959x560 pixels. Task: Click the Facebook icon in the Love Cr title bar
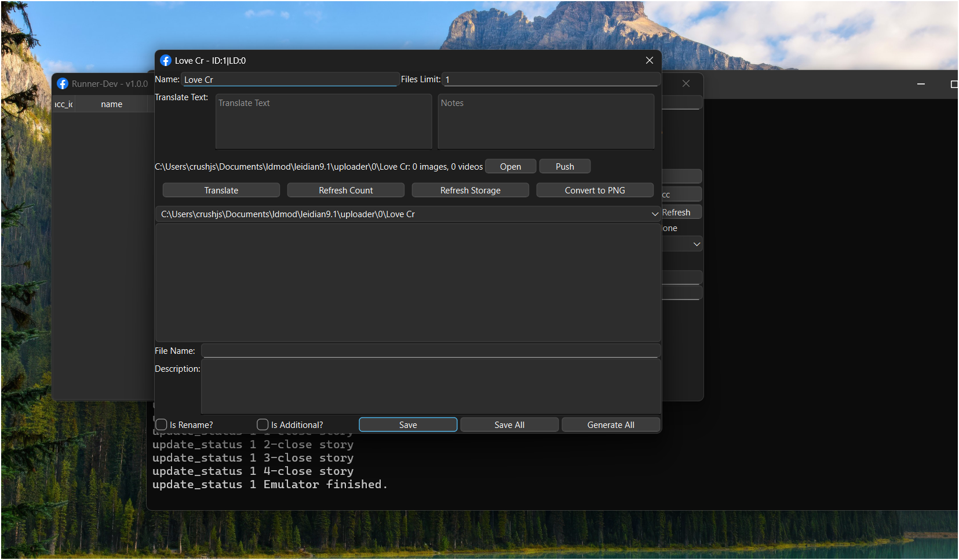tap(166, 60)
